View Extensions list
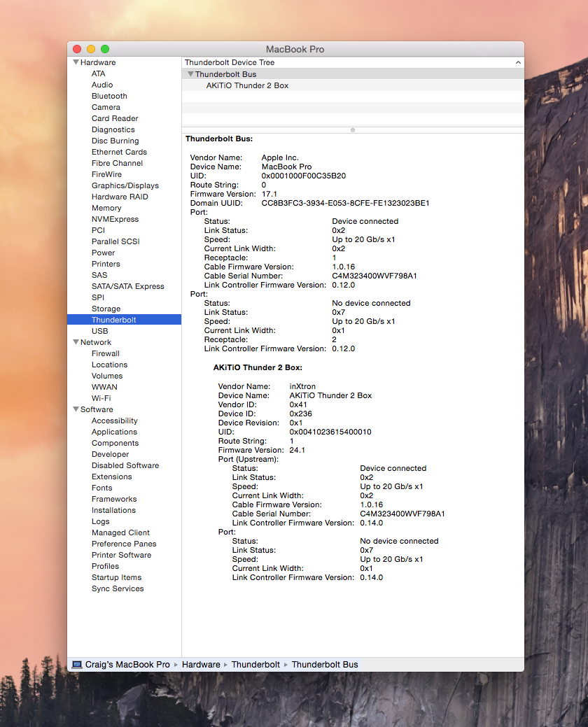This screenshot has height=727, width=588. point(112,477)
